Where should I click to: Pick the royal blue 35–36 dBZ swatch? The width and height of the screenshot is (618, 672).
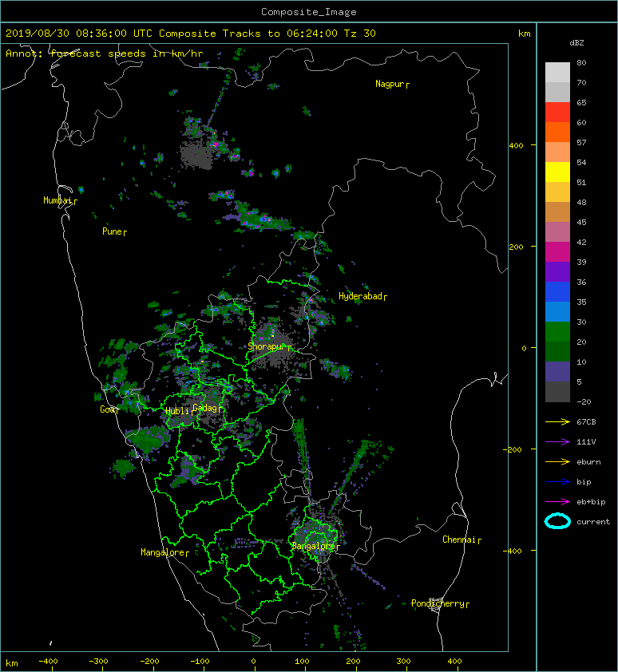[557, 292]
